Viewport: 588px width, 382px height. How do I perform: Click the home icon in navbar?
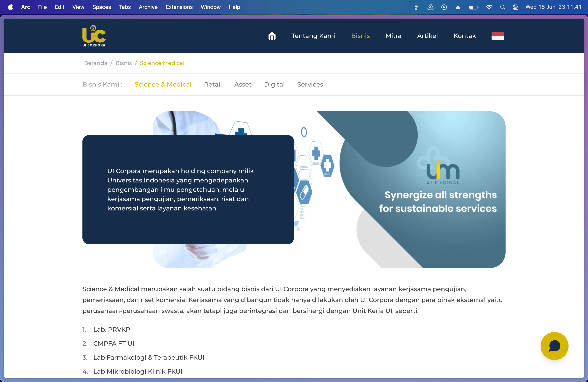[272, 36]
